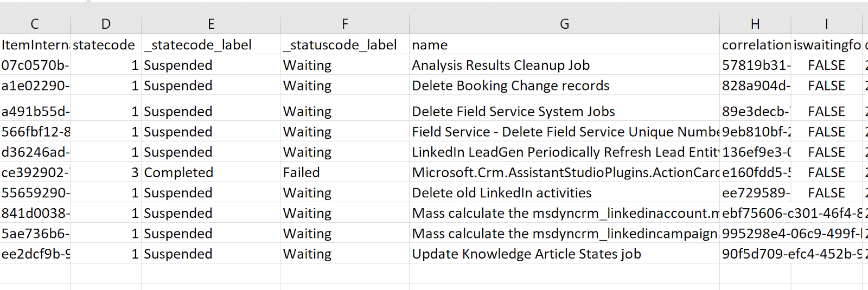Select the _statuscode_label header cell

[x=344, y=45]
